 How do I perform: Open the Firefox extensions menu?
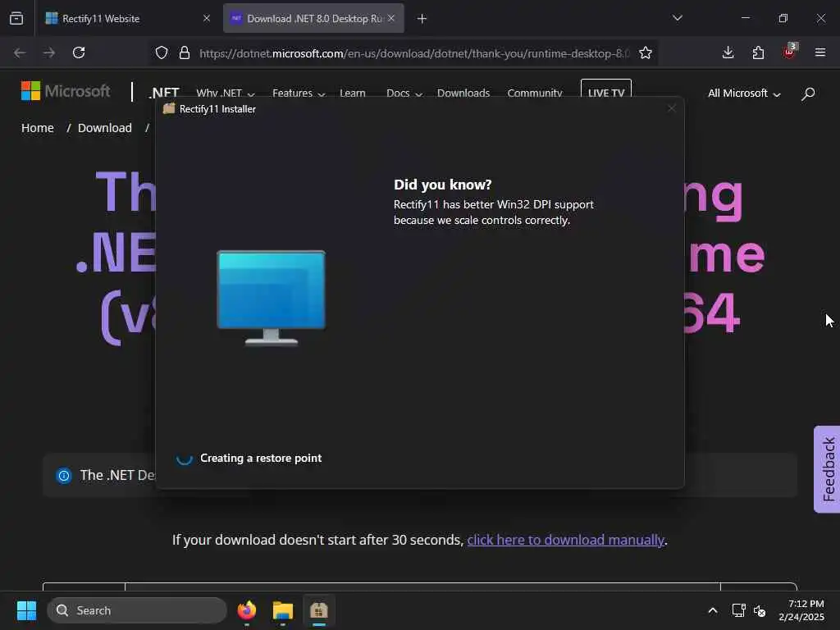click(758, 52)
